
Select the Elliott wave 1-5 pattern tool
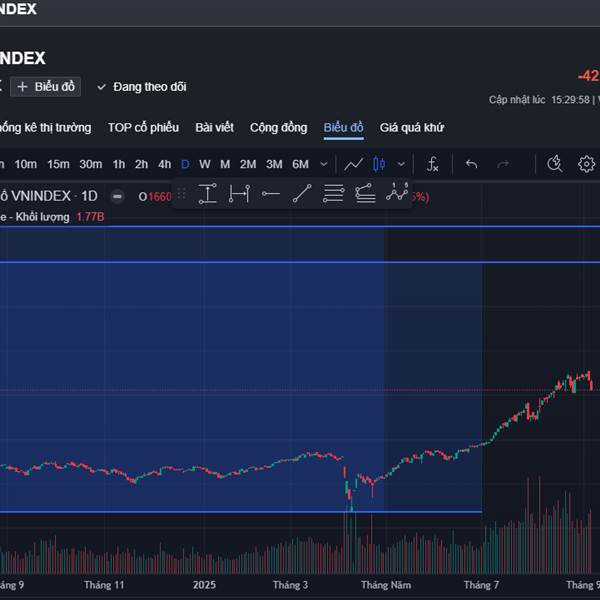click(397, 192)
